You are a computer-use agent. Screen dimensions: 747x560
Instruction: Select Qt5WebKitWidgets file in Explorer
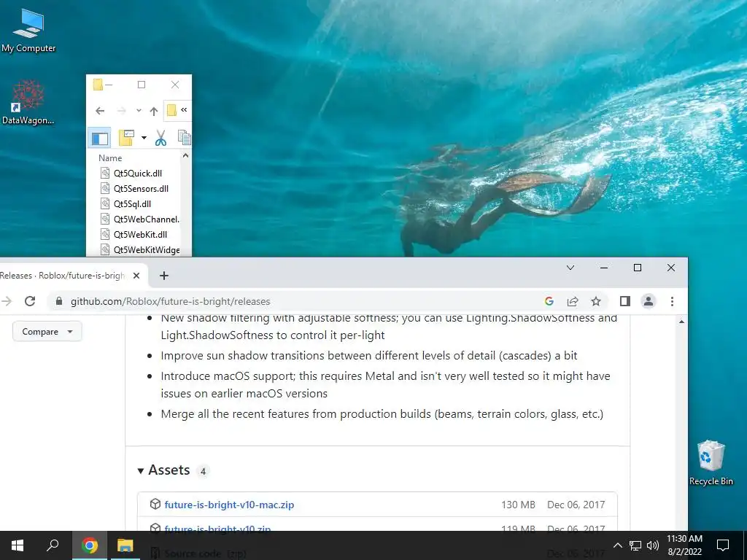click(147, 249)
